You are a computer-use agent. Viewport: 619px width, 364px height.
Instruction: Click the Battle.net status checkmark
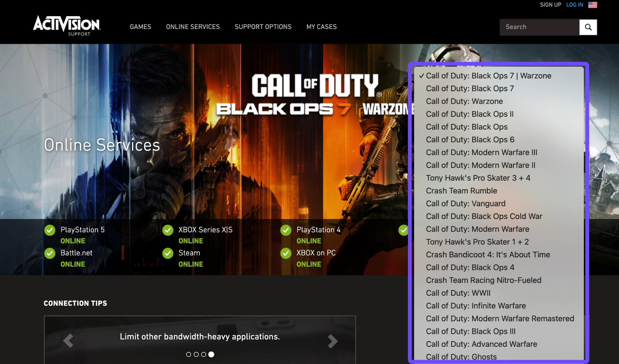50,253
